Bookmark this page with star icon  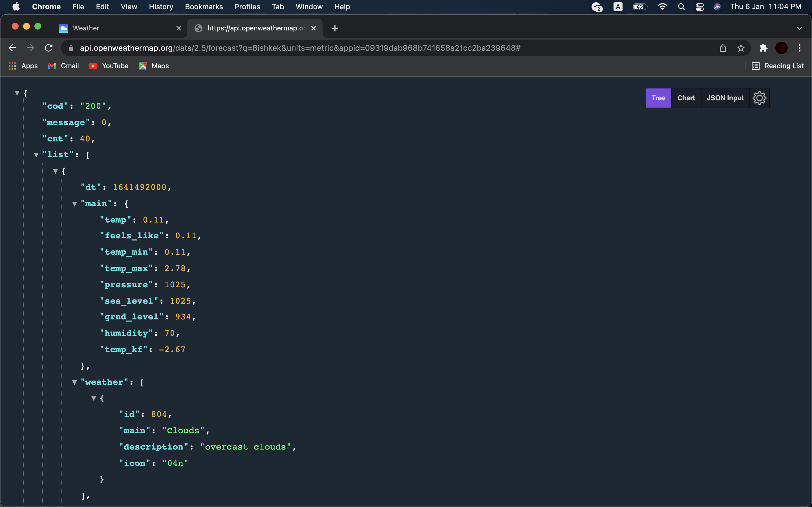(741, 48)
